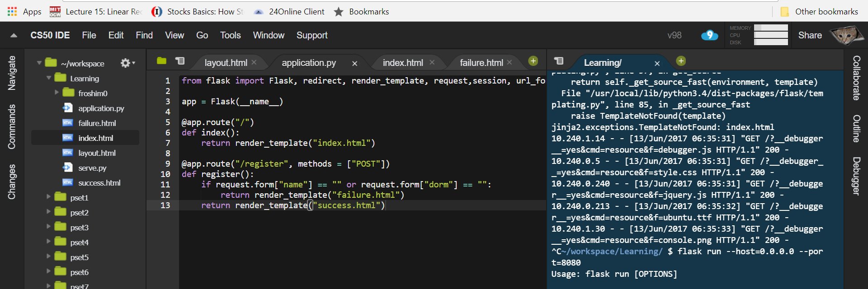Open the File menu
The width and height of the screenshot is (868, 289).
(89, 35)
